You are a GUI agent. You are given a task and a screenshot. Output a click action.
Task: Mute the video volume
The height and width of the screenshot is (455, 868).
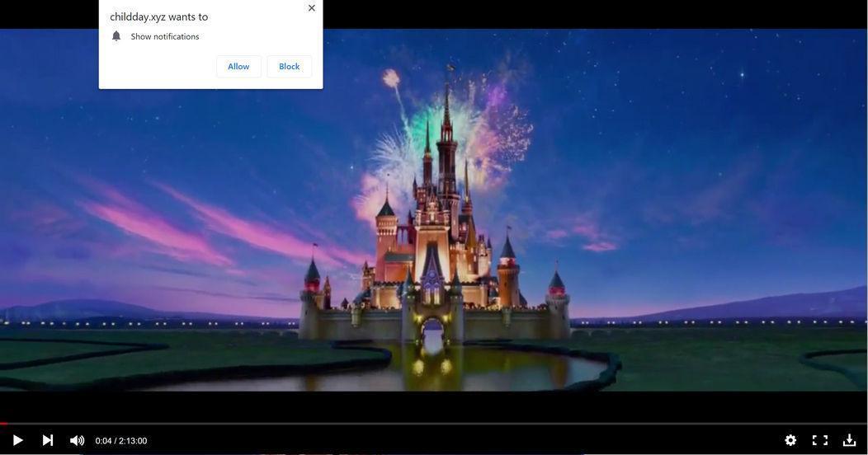point(77,441)
